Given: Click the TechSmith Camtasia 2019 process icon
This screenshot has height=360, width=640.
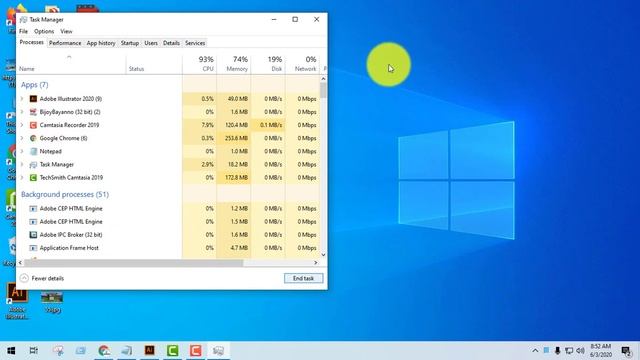Looking at the screenshot, I should pos(33,178).
